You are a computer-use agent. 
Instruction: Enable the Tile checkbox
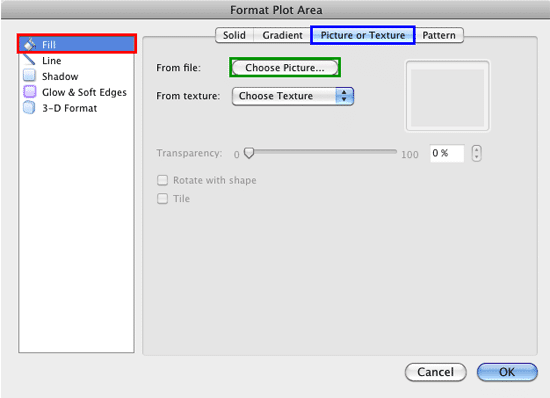pyautogui.click(x=162, y=199)
